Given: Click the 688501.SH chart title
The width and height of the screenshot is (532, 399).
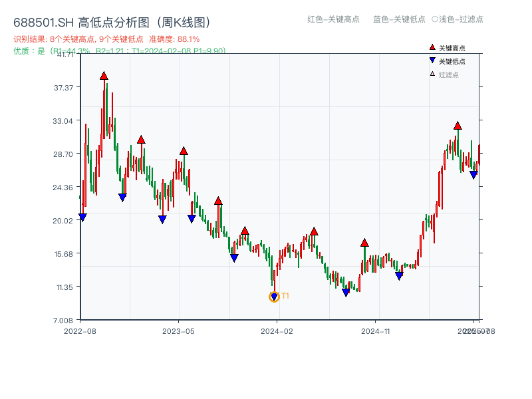Looking at the screenshot, I should 113,21.
